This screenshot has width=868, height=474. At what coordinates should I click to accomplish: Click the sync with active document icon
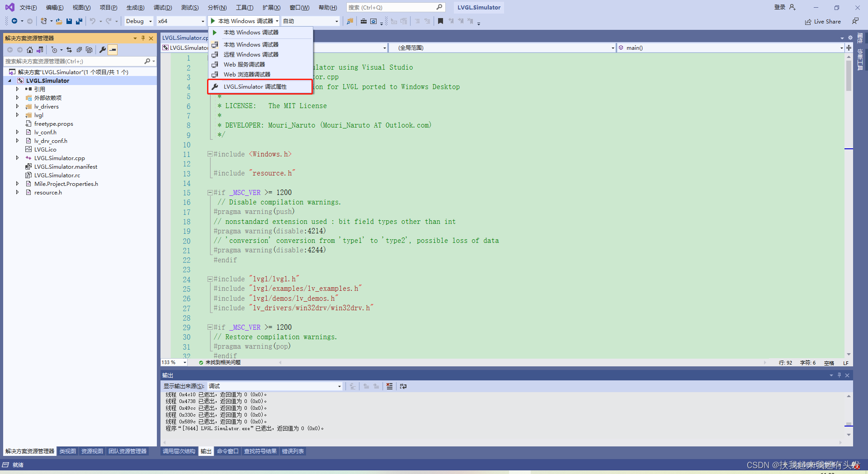click(69, 50)
